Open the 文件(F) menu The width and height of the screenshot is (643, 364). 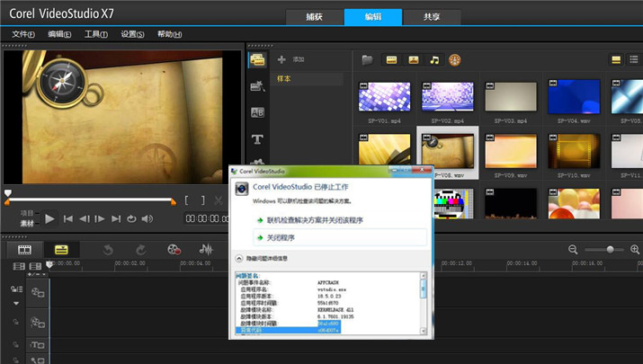(23, 34)
